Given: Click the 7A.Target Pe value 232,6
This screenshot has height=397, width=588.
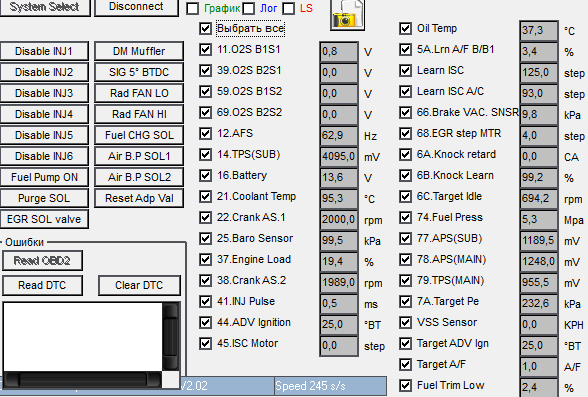Looking at the screenshot, I should point(539,303).
